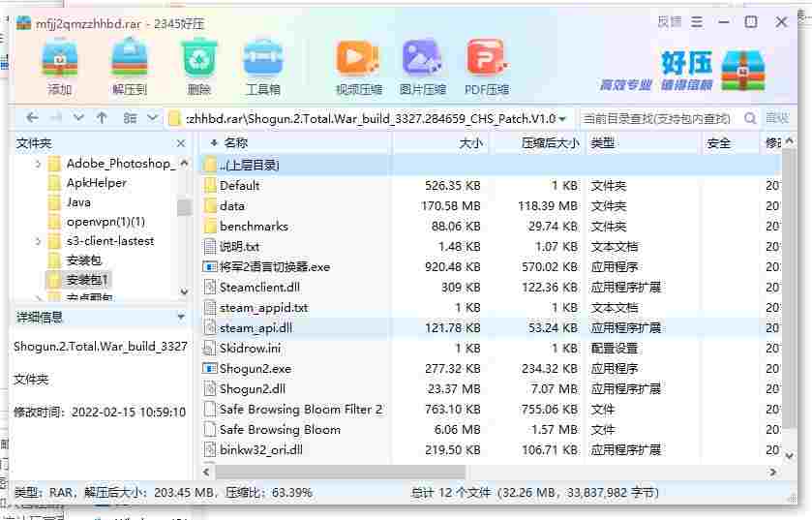Click the horizontal scrollbar left arrow
Screen dimensions: 812x520
click(207, 472)
